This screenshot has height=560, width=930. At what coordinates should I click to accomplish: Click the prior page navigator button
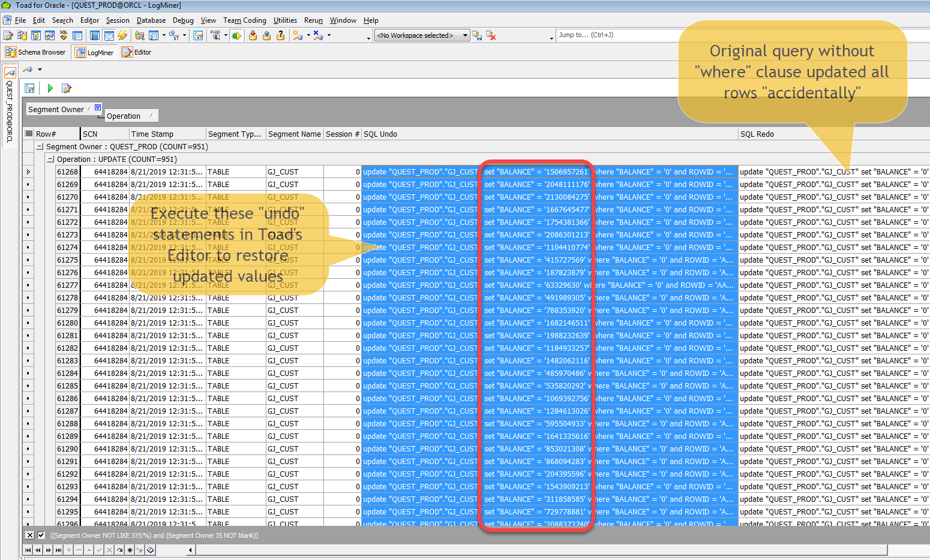coord(38,550)
